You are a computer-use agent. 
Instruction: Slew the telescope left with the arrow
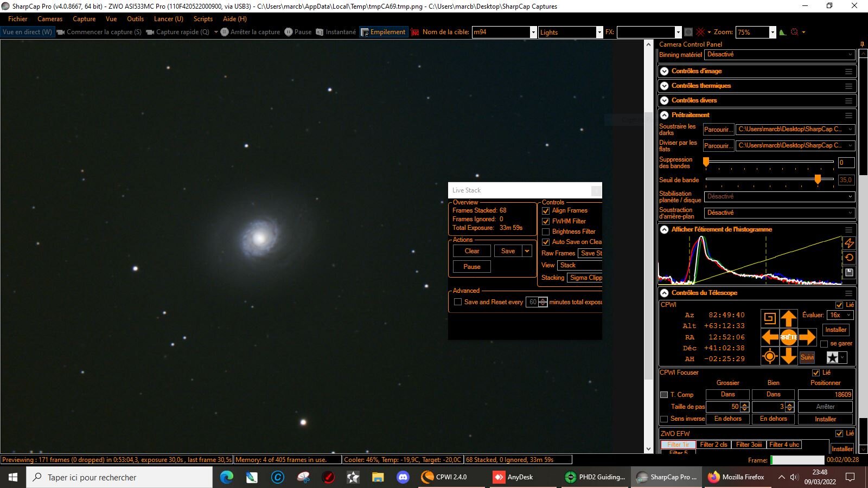point(770,337)
